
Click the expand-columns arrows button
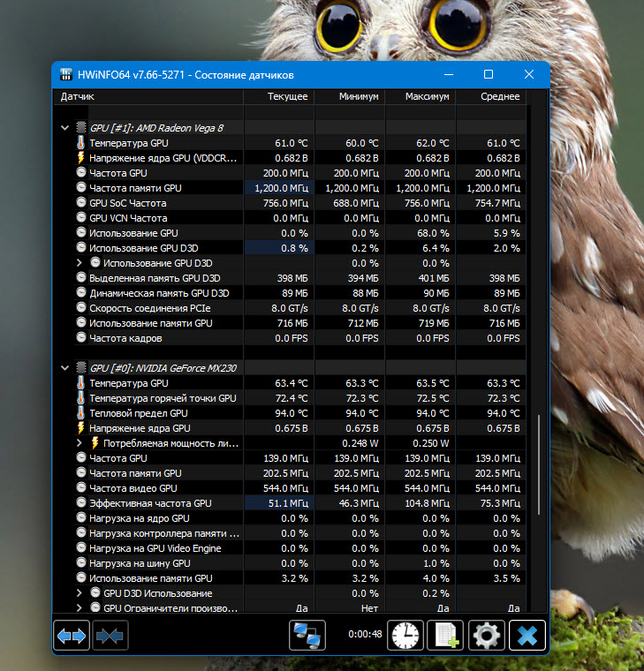(x=72, y=636)
